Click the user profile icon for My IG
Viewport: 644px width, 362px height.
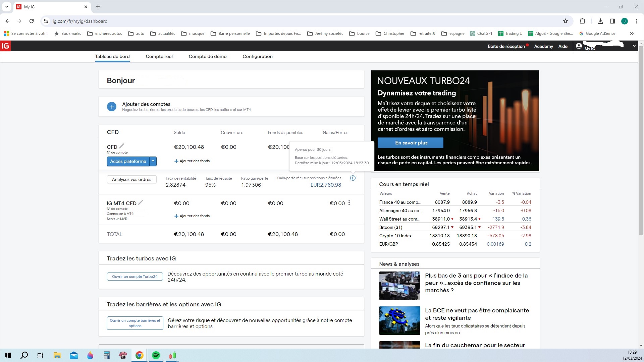[x=579, y=46]
